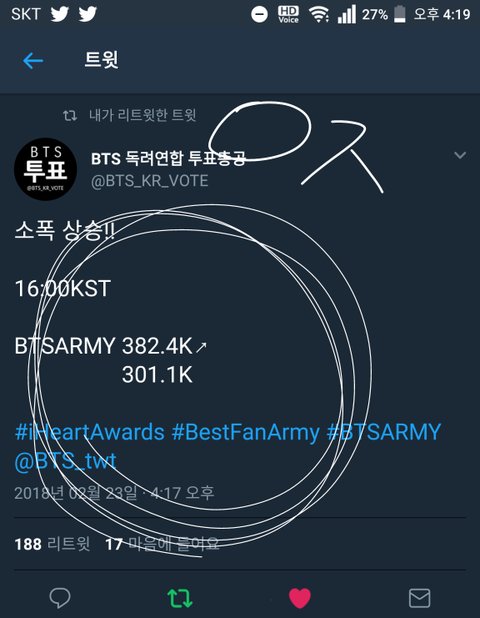View the 17 마음에 들어요 list

[x=162, y=544]
